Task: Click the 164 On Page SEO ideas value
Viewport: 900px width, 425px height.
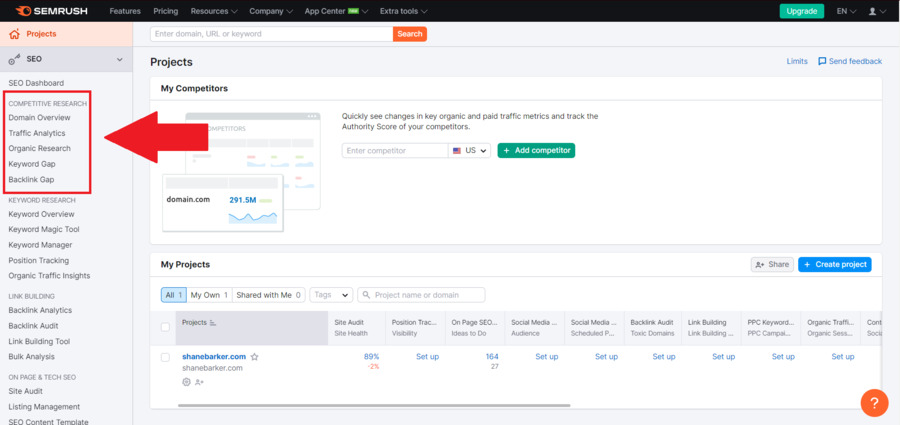Action: point(492,357)
